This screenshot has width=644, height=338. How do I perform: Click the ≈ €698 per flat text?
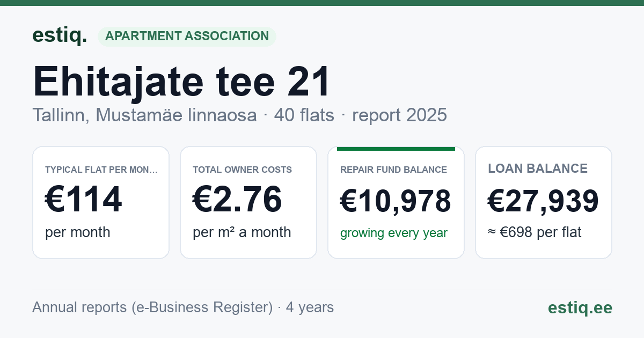pos(535,232)
